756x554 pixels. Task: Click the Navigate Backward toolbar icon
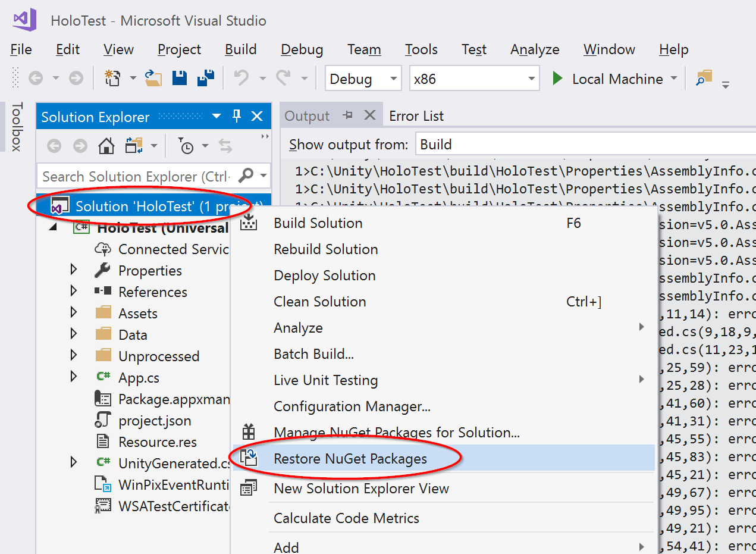point(36,78)
